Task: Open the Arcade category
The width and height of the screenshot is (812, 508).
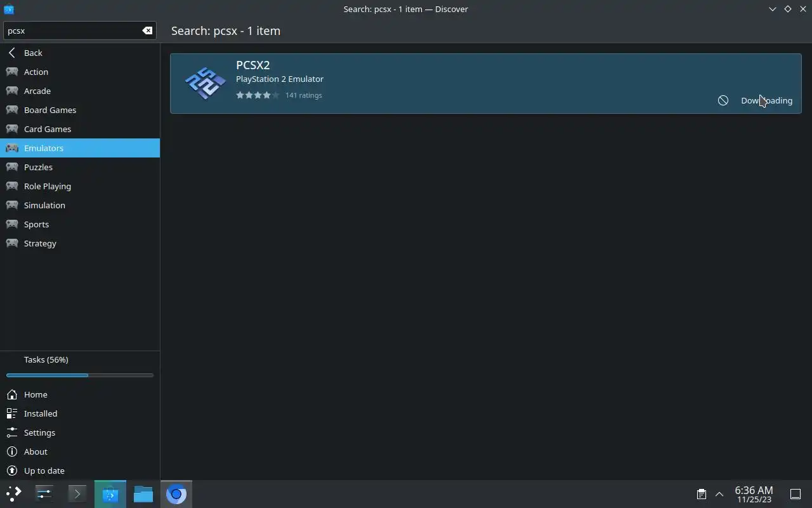Action: pyautogui.click(x=80, y=91)
